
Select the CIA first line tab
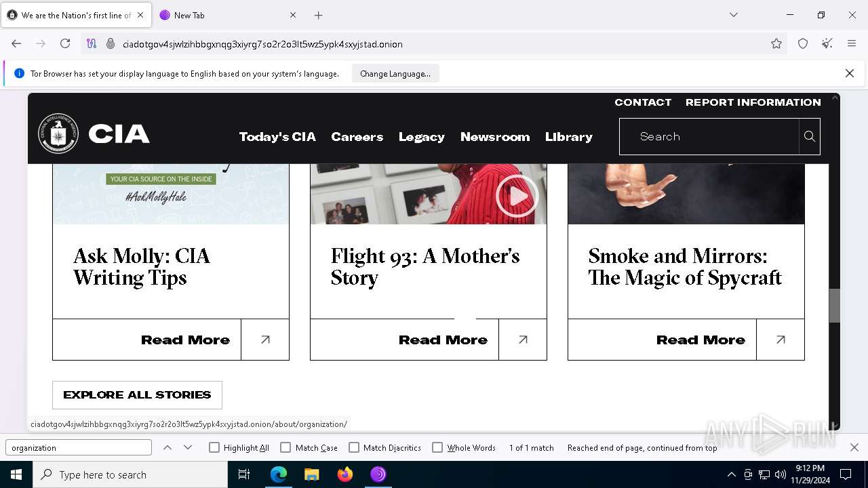[x=76, y=15]
